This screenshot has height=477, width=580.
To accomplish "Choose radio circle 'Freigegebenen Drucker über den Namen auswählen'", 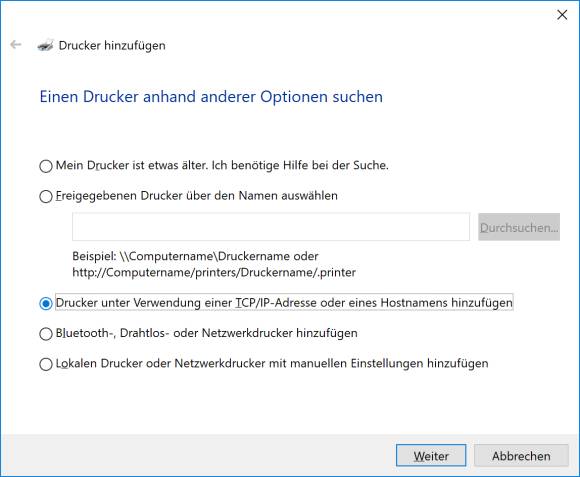I will (46, 196).
